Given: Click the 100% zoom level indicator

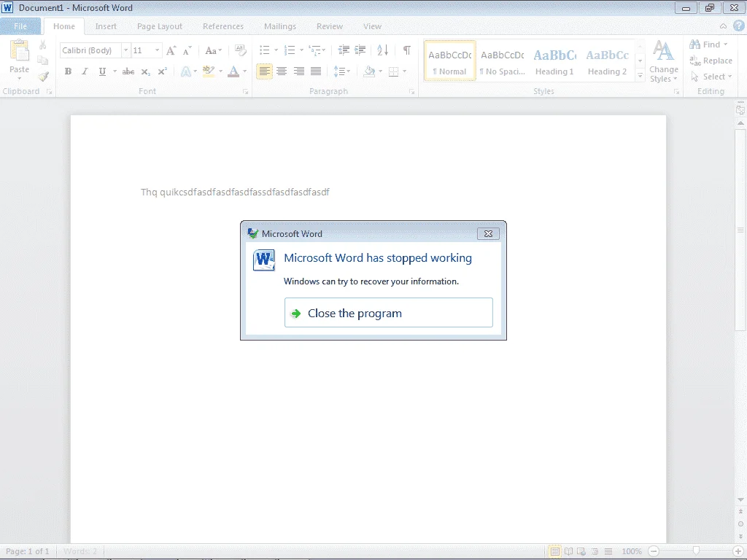Looking at the screenshot, I should (632, 551).
